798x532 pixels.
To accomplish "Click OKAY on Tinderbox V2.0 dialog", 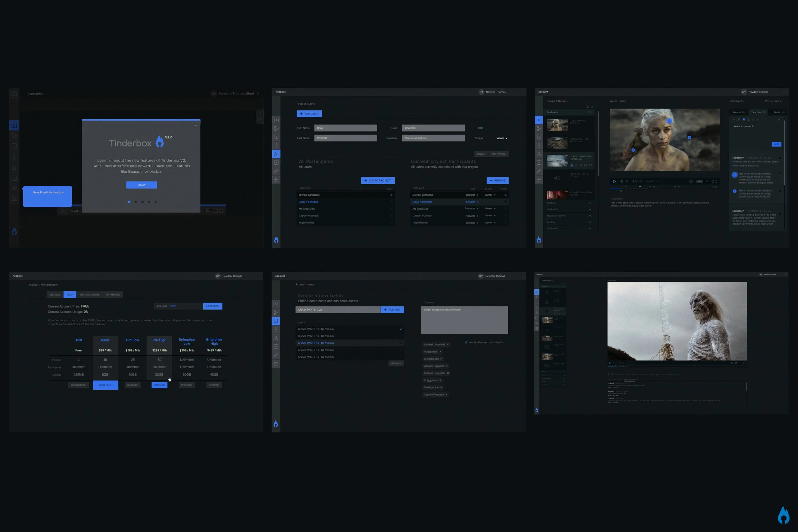I will pos(141,185).
